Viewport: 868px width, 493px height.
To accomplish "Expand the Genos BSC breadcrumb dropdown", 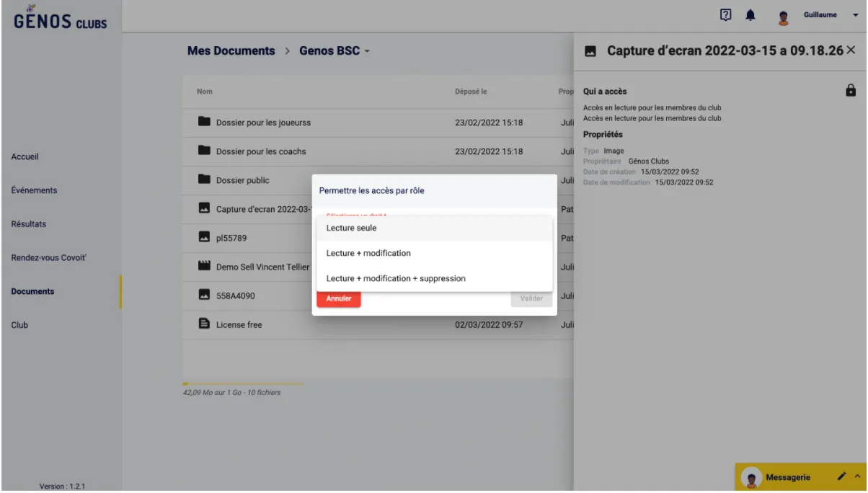I will (367, 51).
